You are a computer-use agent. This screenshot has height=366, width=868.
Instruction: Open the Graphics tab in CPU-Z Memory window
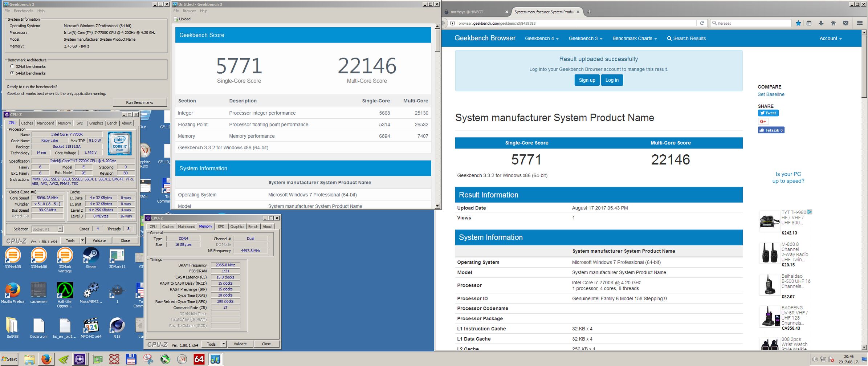237,227
